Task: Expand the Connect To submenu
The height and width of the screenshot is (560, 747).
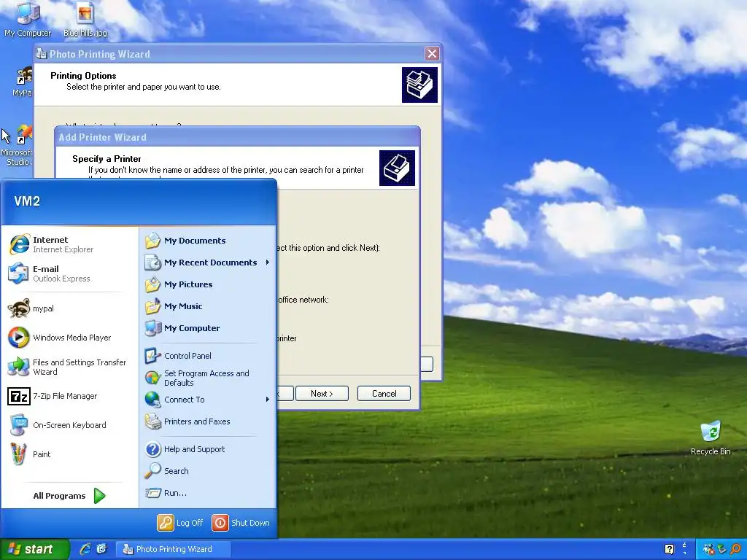Action: [208, 400]
